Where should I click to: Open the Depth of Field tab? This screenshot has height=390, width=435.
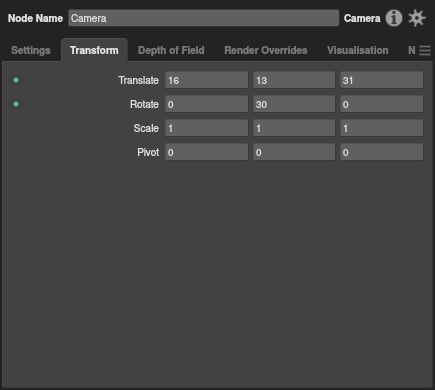pyautogui.click(x=171, y=50)
